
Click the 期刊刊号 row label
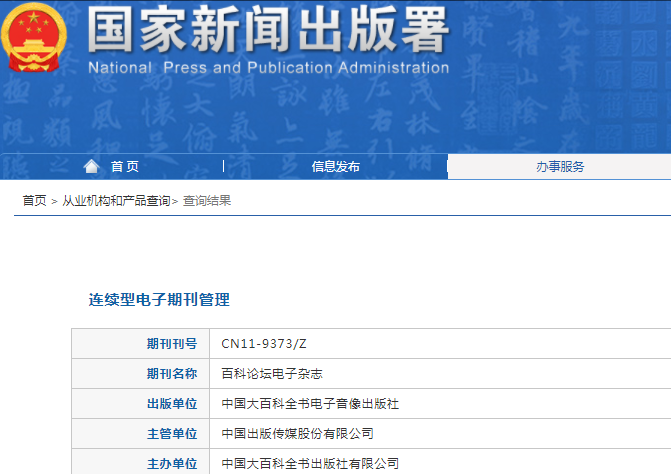coord(172,344)
